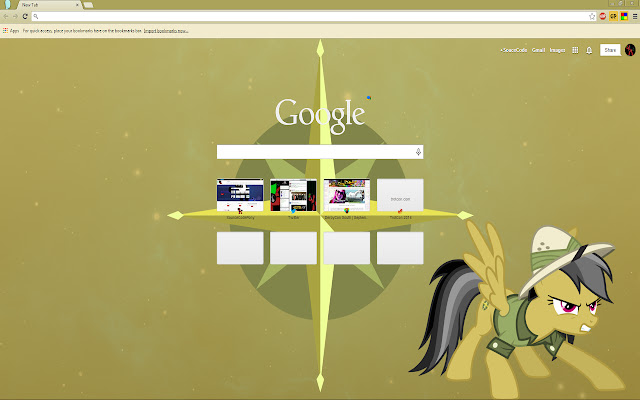Open the red Adblock extension icon

pyautogui.click(x=602, y=16)
